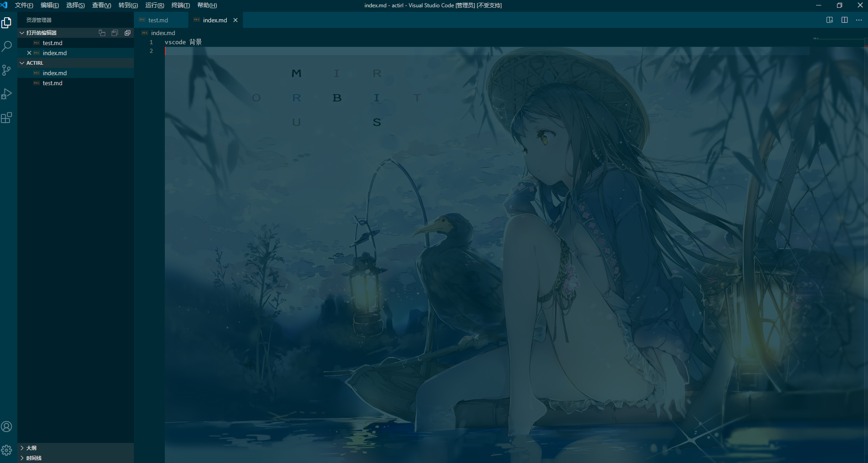Open the Extensions view

coord(6,118)
